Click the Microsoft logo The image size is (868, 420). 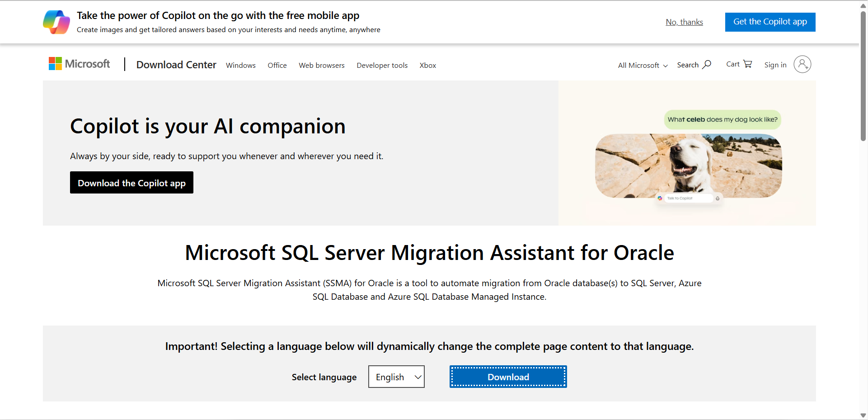(x=80, y=64)
